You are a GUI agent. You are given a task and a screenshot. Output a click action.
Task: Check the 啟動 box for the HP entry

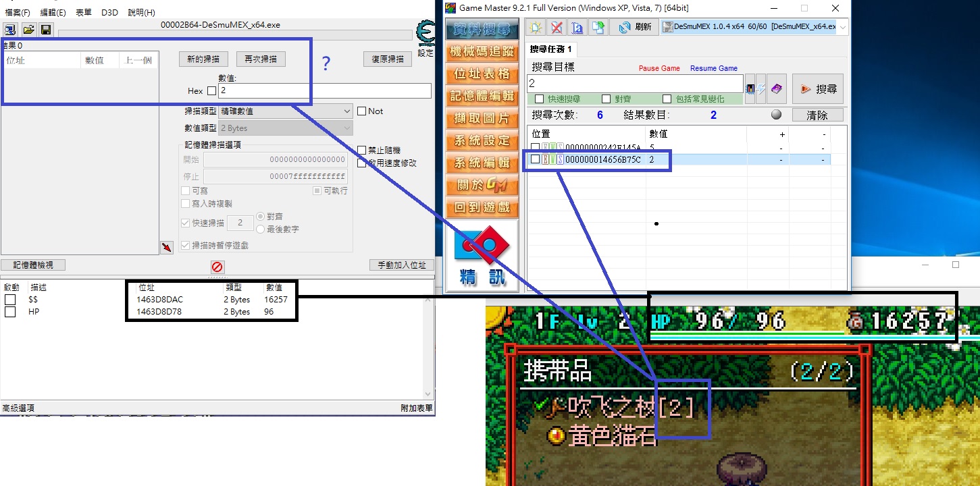click(10, 312)
